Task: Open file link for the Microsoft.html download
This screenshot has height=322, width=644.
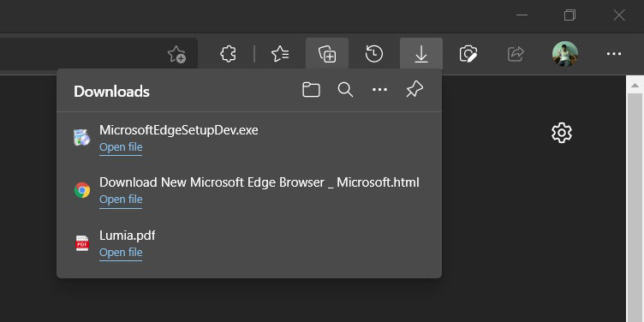Action: pyautogui.click(x=121, y=200)
